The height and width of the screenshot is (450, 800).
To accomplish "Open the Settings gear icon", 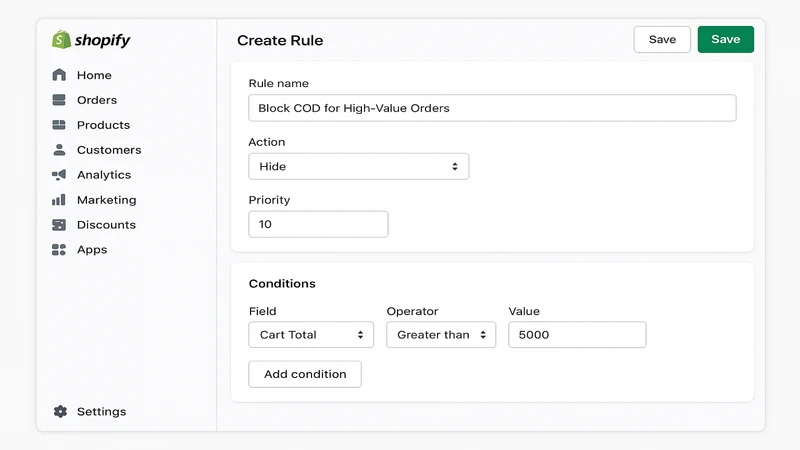I will pyautogui.click(x=60, y=411).
